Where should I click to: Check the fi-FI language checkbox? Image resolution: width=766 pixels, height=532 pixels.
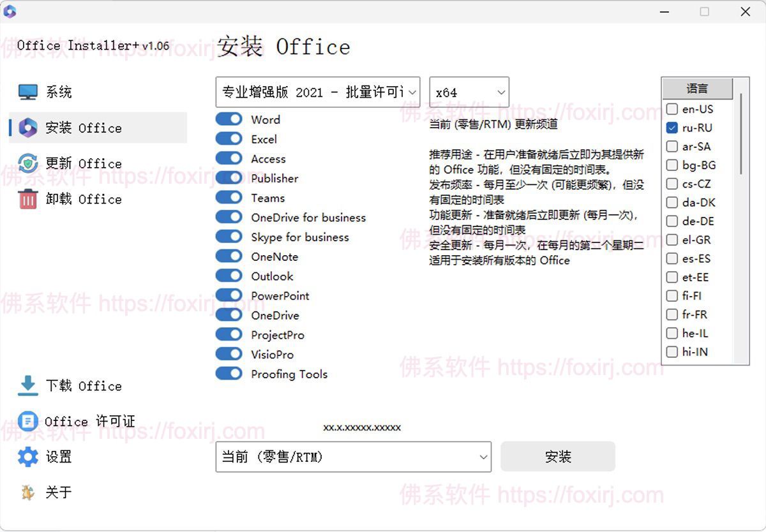pos(672,296)
